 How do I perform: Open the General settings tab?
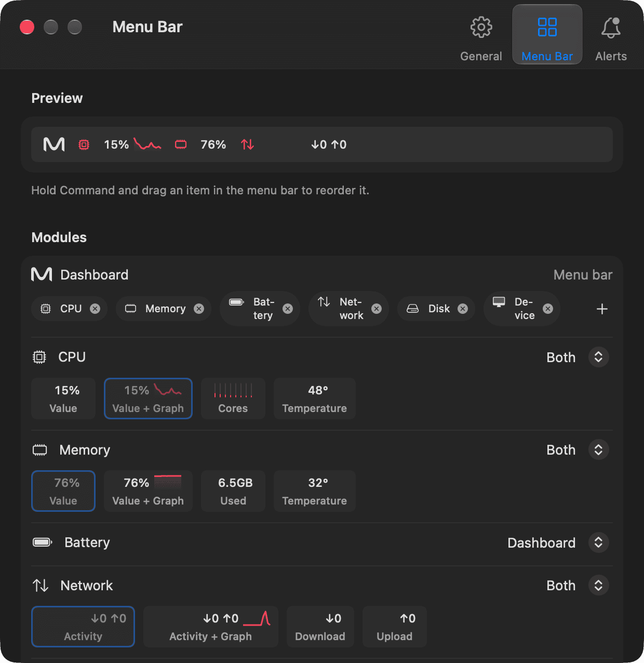tap(481, 39)
